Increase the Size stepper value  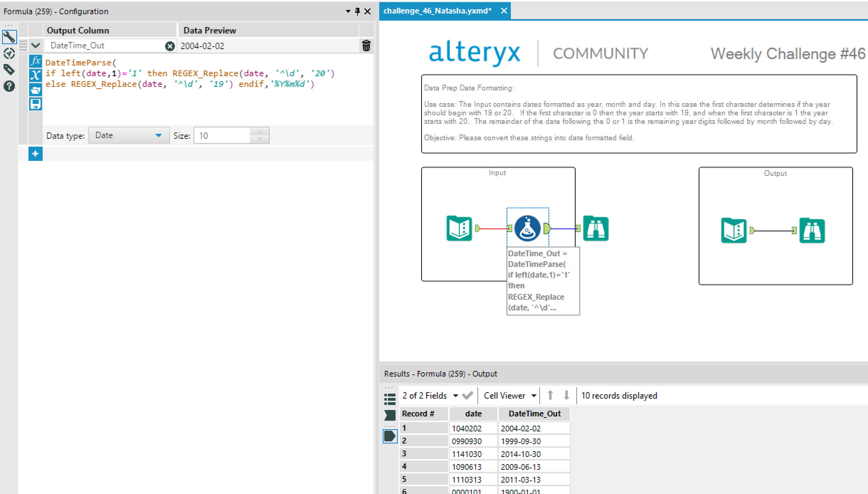click(x=259, y=132)
